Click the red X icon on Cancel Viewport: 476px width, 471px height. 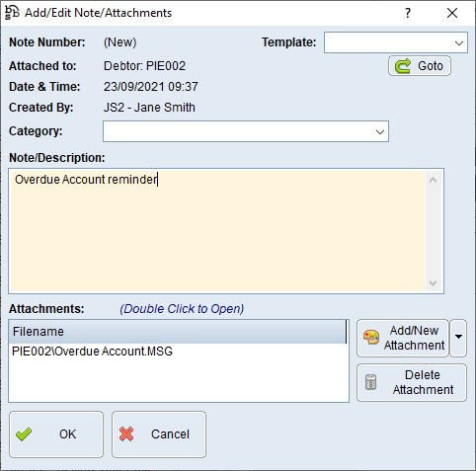(x=126, y=434)
